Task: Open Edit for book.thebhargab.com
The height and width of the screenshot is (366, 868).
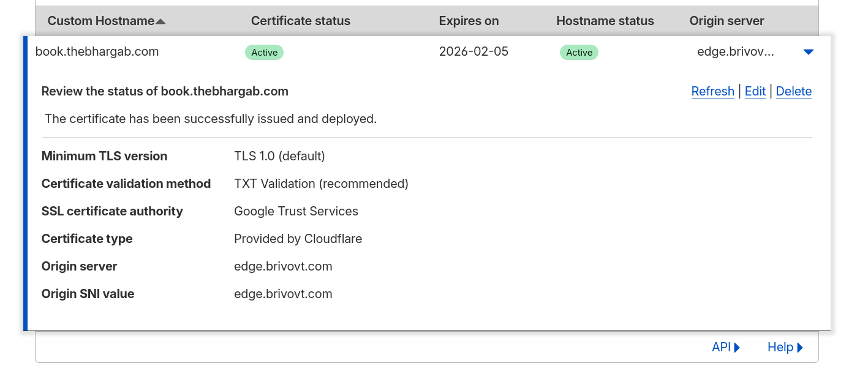Action: [755, 91]
